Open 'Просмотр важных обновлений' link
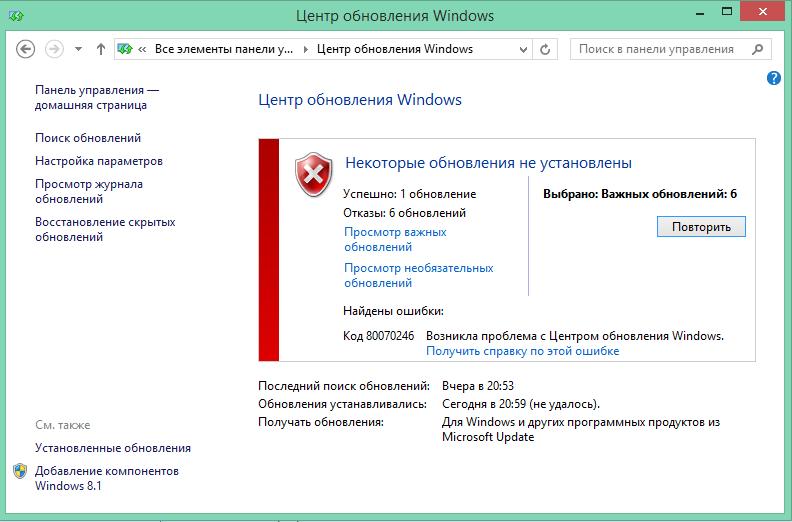This screenshot has width=792, height=522. 395,239
